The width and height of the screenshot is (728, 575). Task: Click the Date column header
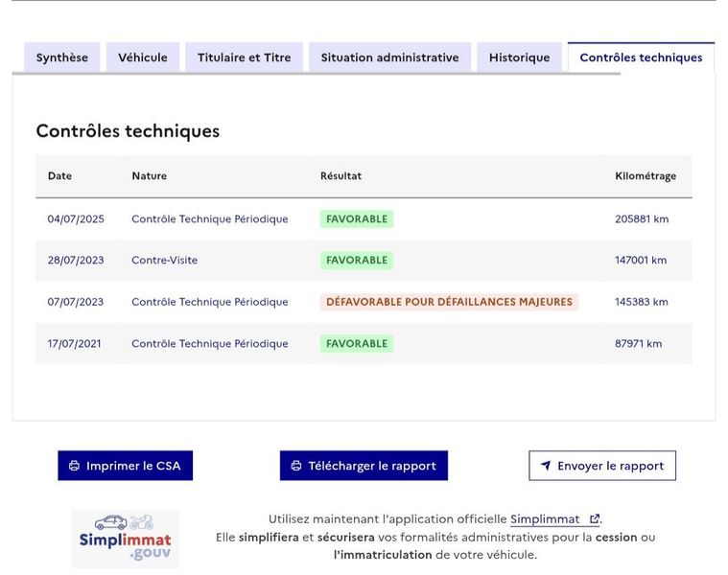point(59,175)
